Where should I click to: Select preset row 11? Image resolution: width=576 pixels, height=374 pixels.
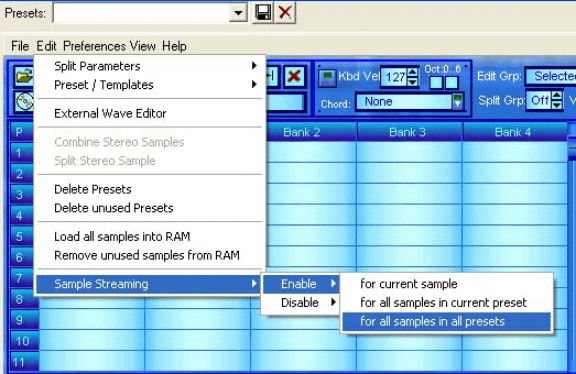(23, 362)
